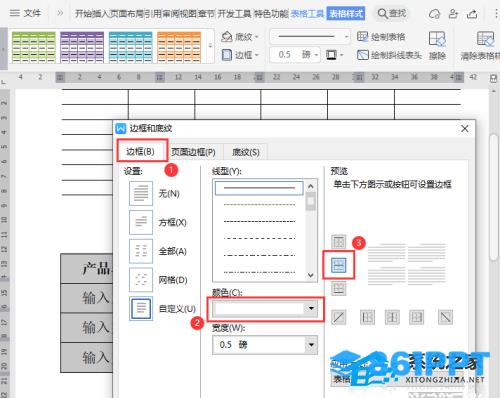500x398 pixels.
Task: Toggle top border in preview panel
Action: coord(338,242)
